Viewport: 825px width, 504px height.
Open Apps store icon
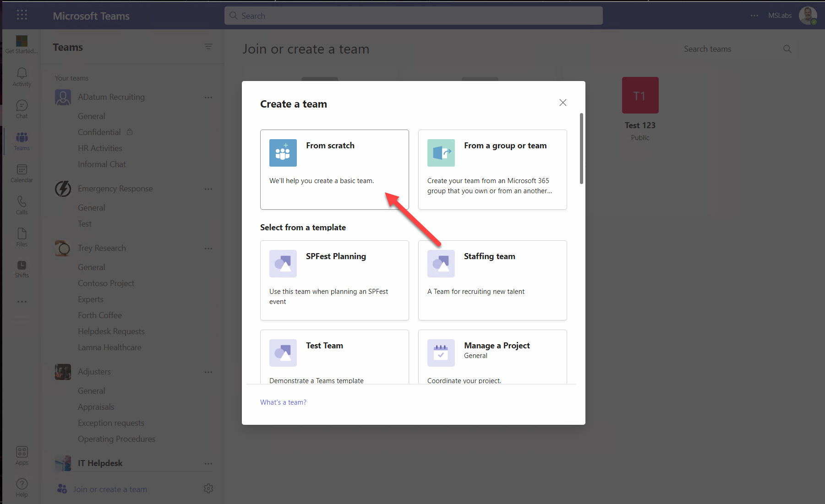(22, 456)
